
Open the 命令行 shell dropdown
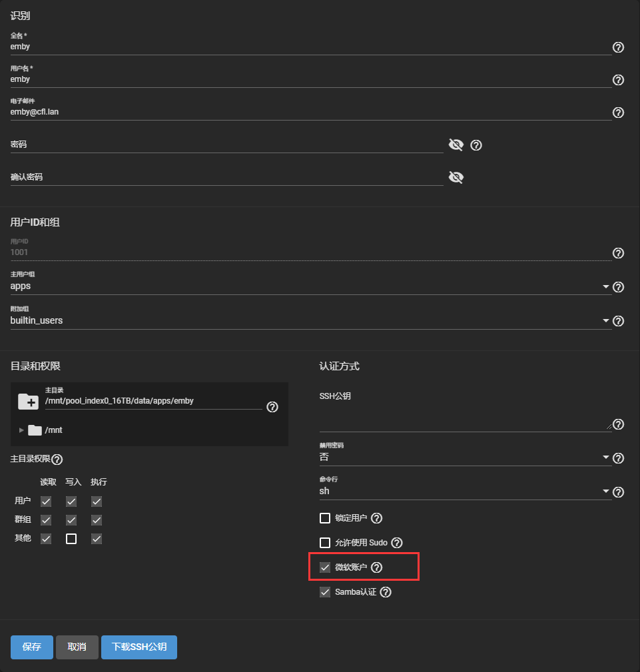pos(605,492)
